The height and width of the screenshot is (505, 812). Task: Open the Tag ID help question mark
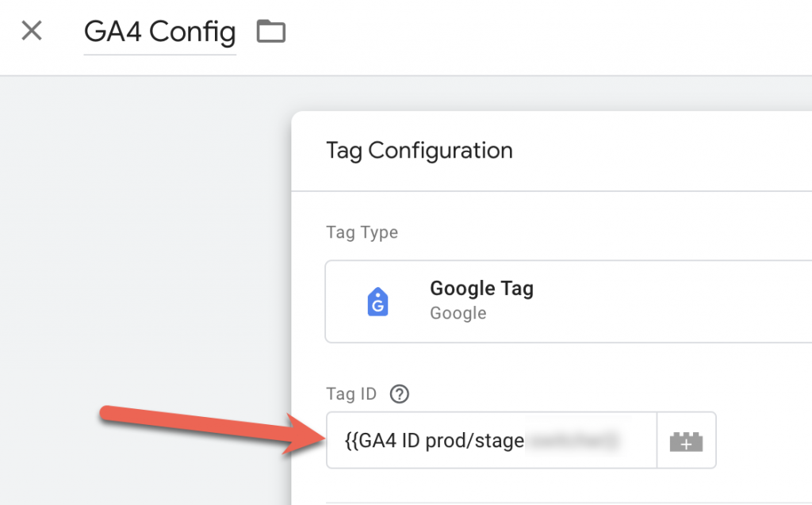(400, 394)
